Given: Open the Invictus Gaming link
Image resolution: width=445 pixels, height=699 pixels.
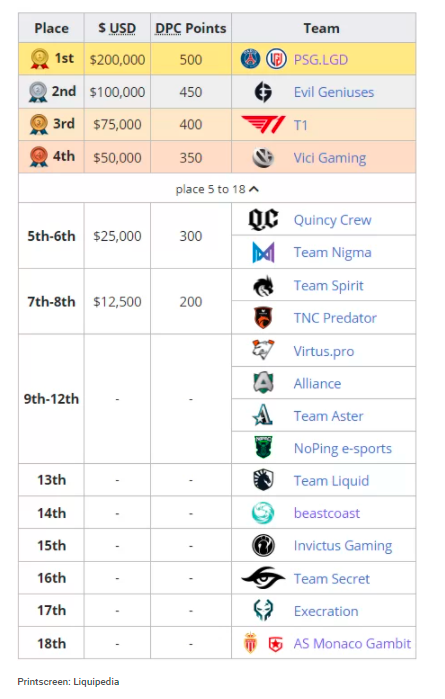Looking at the screenshot, I should coord(342,546).
